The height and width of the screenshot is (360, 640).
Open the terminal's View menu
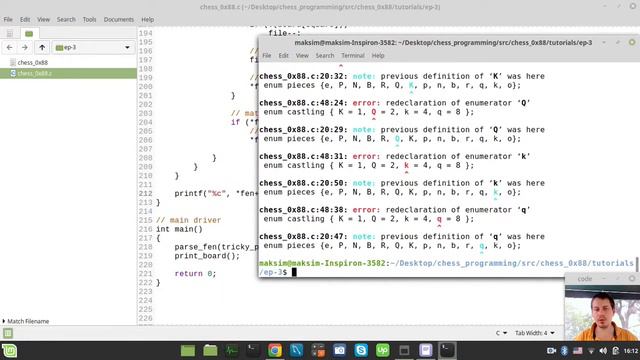click(302, 56)
